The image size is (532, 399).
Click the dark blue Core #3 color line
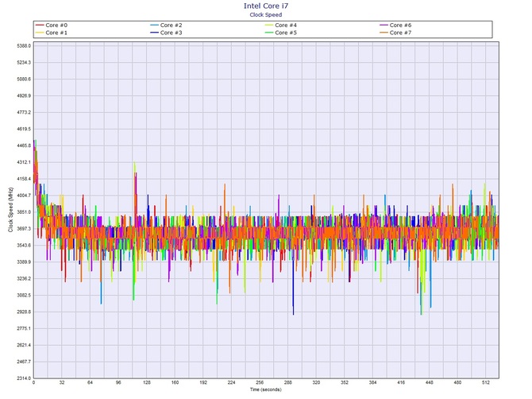point(154,33)
